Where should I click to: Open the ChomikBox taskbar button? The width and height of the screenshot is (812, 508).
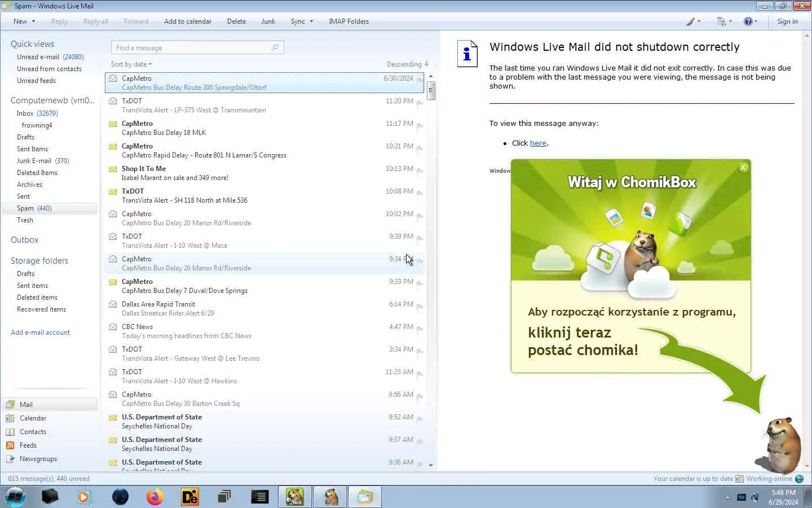pyautogui.click(x=294, y=497)
